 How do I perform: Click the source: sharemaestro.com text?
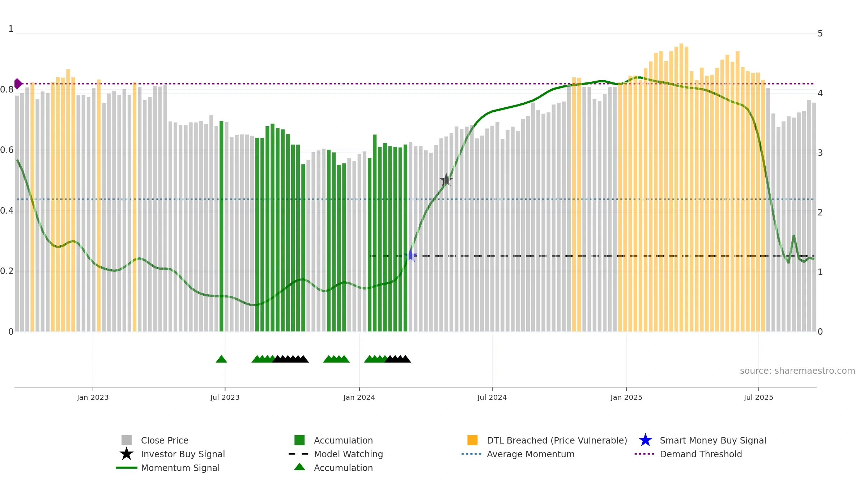[x=797, y=371]
